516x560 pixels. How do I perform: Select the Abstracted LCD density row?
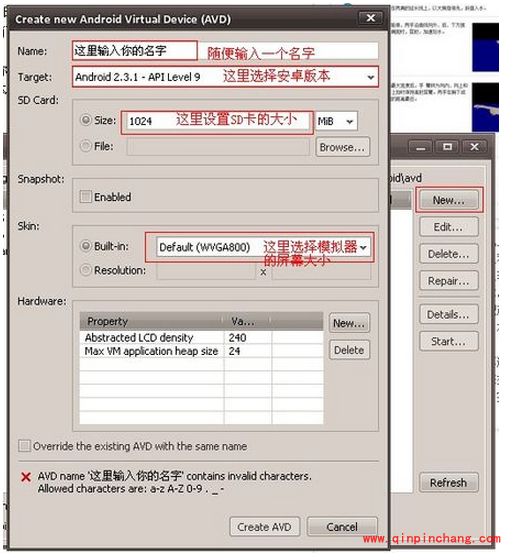click(201, 337)
